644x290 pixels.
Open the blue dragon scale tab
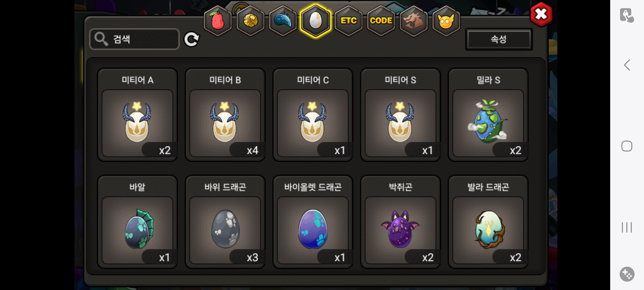[283, 21]
